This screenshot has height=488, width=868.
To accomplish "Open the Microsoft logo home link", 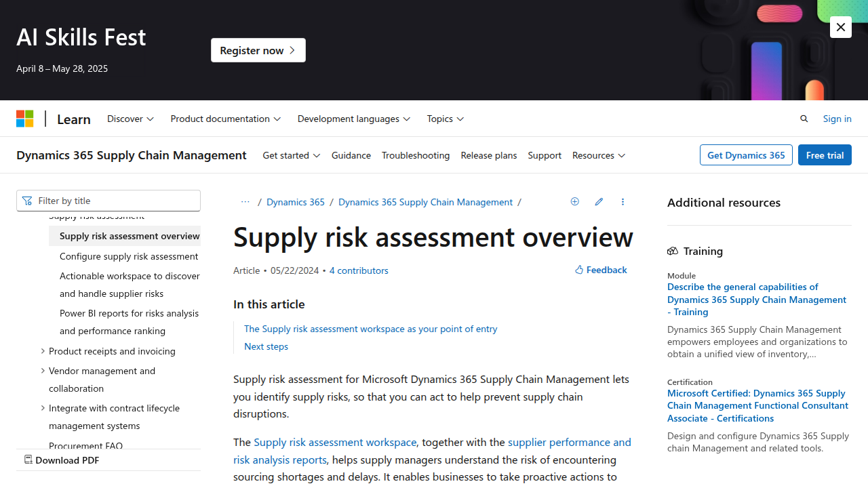I will pos(25,119).
